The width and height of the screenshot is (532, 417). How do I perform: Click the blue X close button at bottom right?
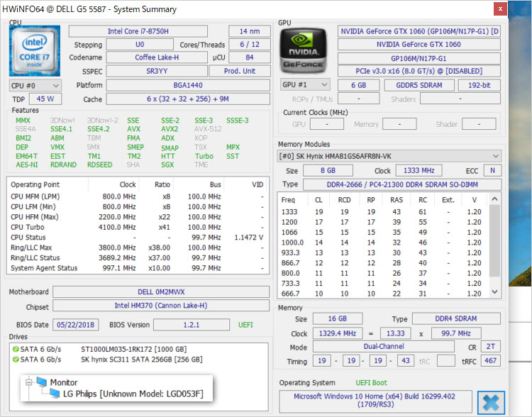[491, 403]
